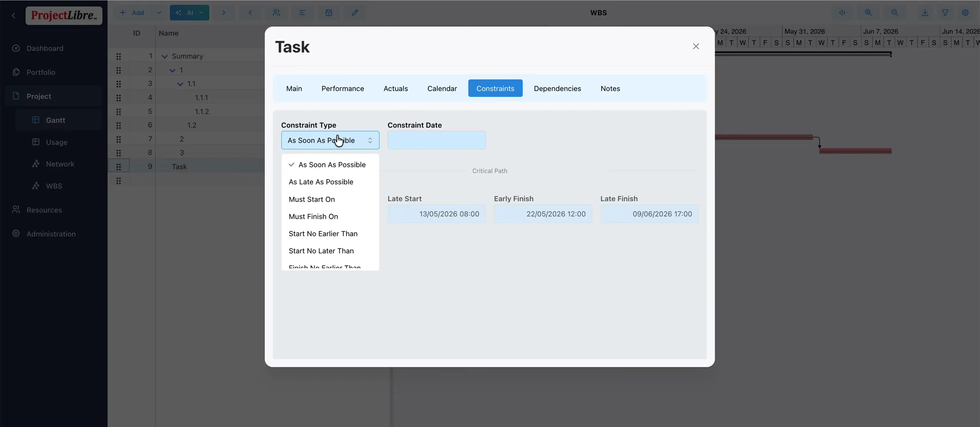Select the 1.2 row
980x427 pixels.
[x=191, y=125]
